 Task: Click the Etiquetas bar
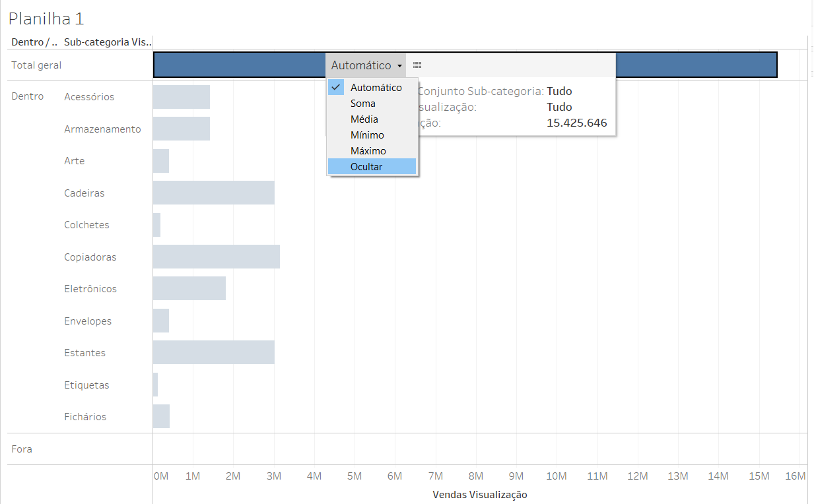pos(155,385)
